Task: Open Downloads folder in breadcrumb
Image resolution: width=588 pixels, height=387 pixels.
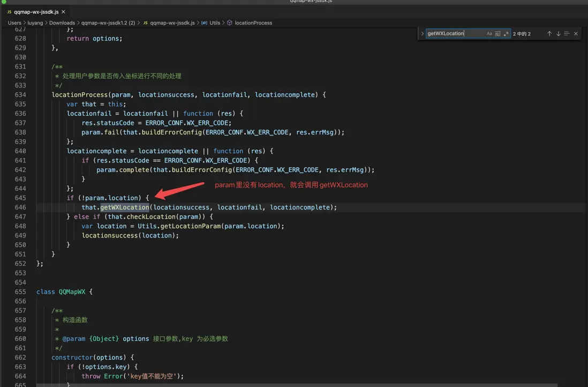Action: point(62,23)
